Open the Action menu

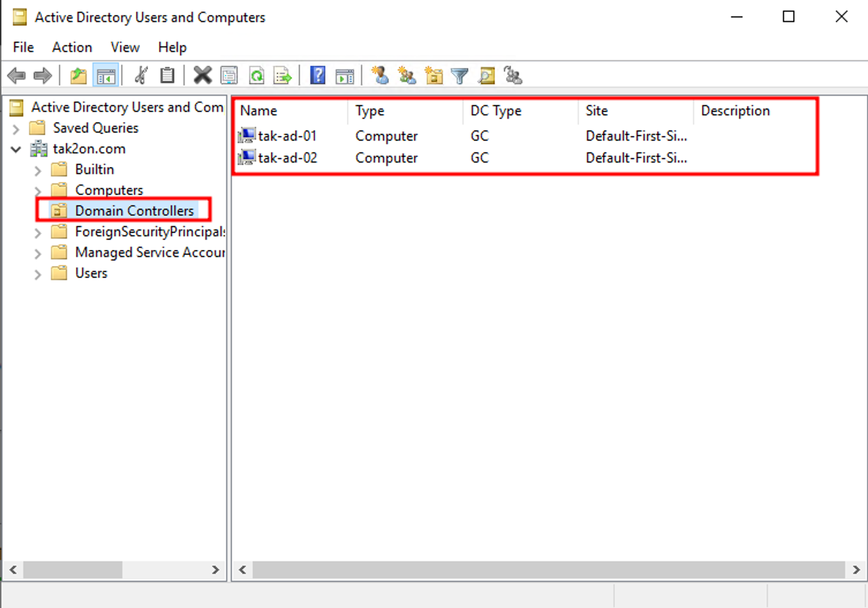pos(72,47)
